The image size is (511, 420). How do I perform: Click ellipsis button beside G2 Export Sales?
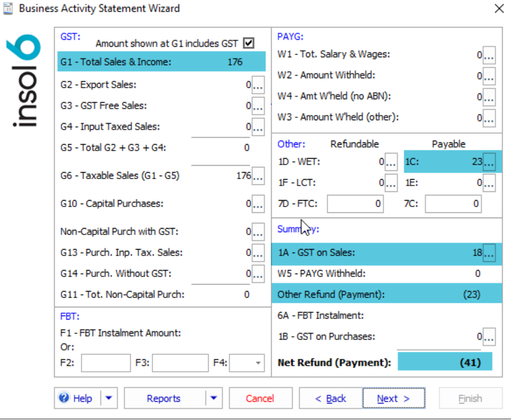coord(258,85)
